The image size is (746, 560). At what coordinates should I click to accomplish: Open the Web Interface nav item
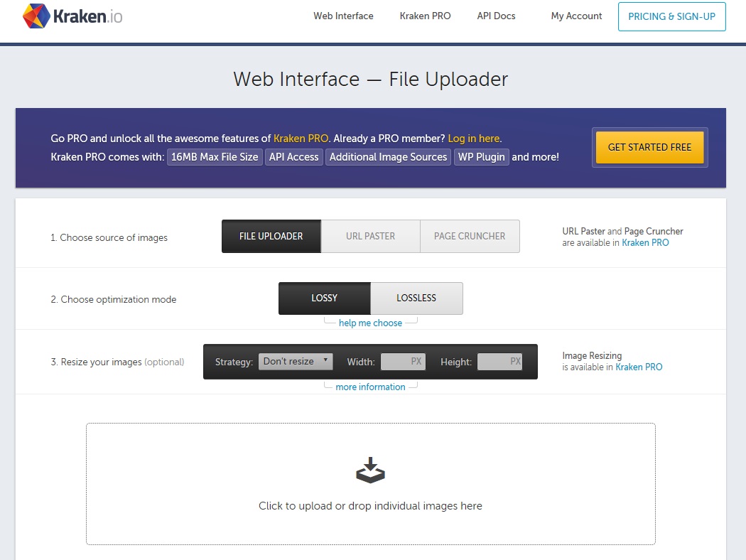point(343,16)
